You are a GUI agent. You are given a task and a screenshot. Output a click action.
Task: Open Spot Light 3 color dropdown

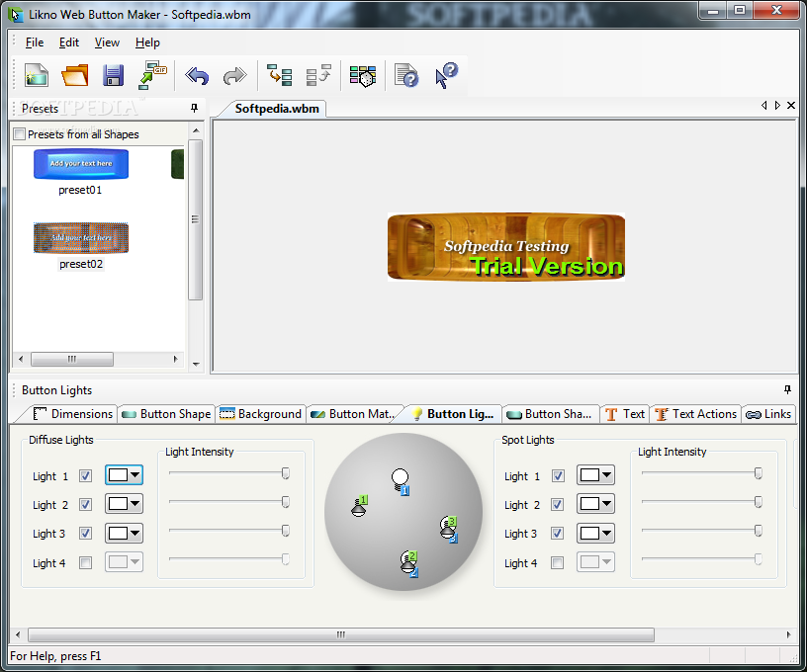click(x=596, y=534)
